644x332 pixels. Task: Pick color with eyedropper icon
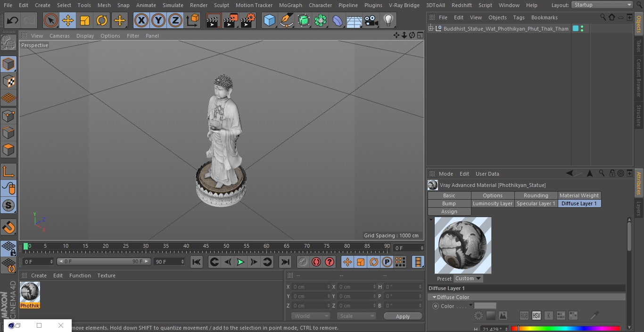[x=595, y=315]
